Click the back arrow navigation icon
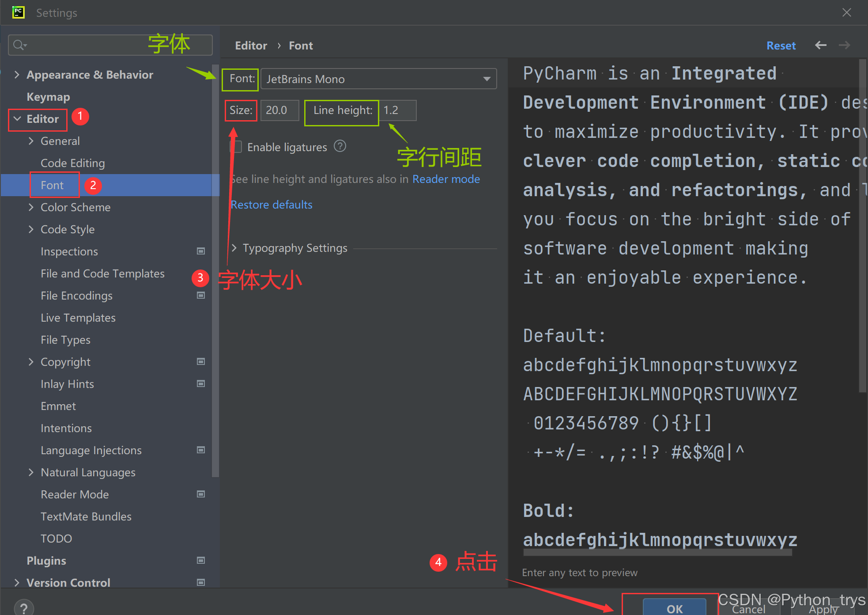 pyautogui.click(x=821, y=45)
